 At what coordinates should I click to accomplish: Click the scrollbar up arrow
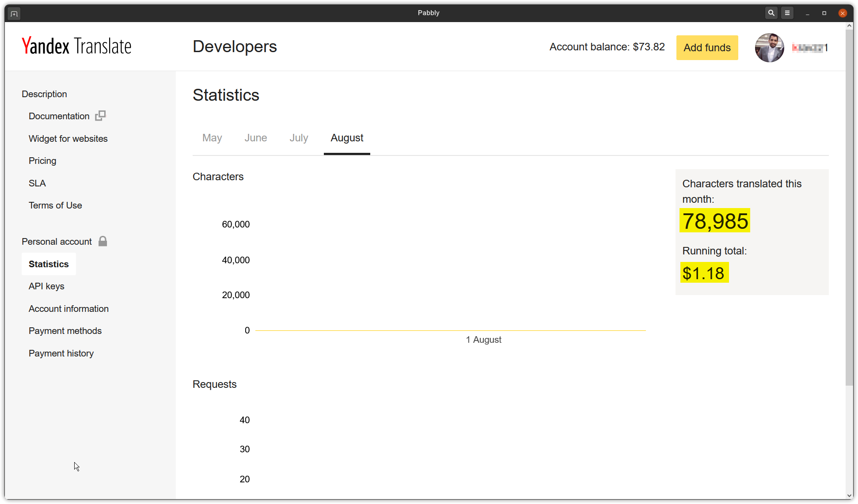tap(849, 26)
